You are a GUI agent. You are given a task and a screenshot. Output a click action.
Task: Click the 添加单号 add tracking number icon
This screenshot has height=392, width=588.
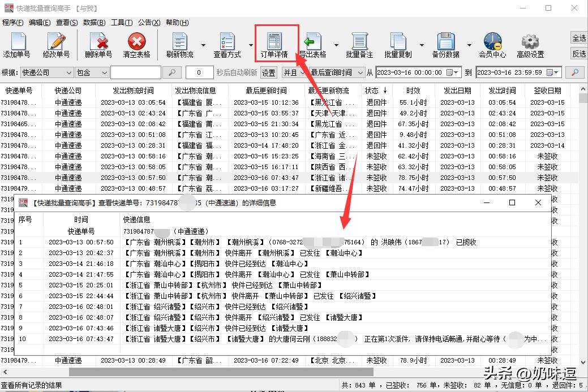[x=18, y=42]
